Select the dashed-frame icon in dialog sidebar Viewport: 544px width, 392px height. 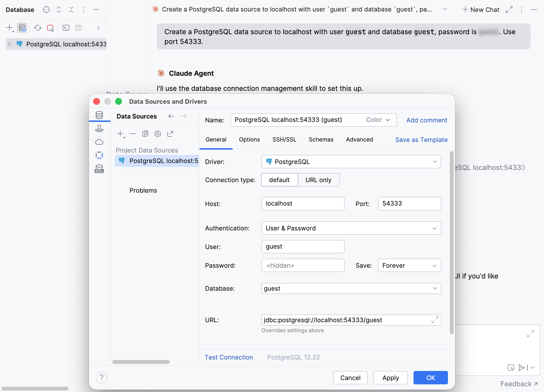(x=99, y=155)
